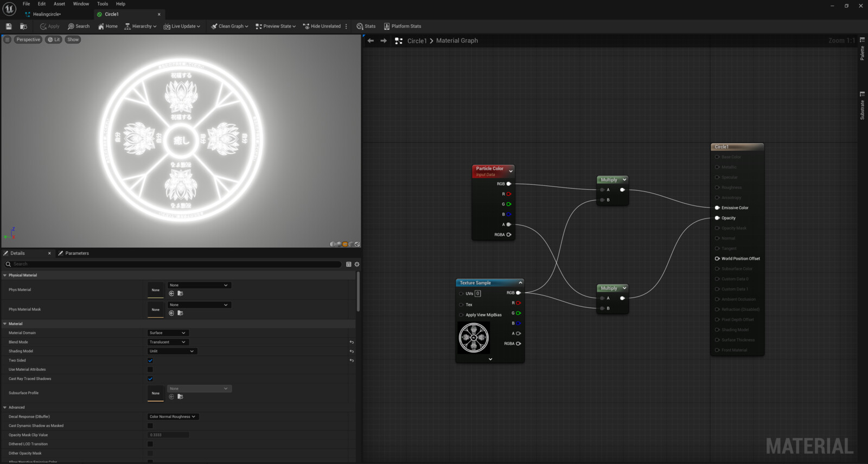Navigate forward in the Material Graph
The image size is (868, 464).
384,41
